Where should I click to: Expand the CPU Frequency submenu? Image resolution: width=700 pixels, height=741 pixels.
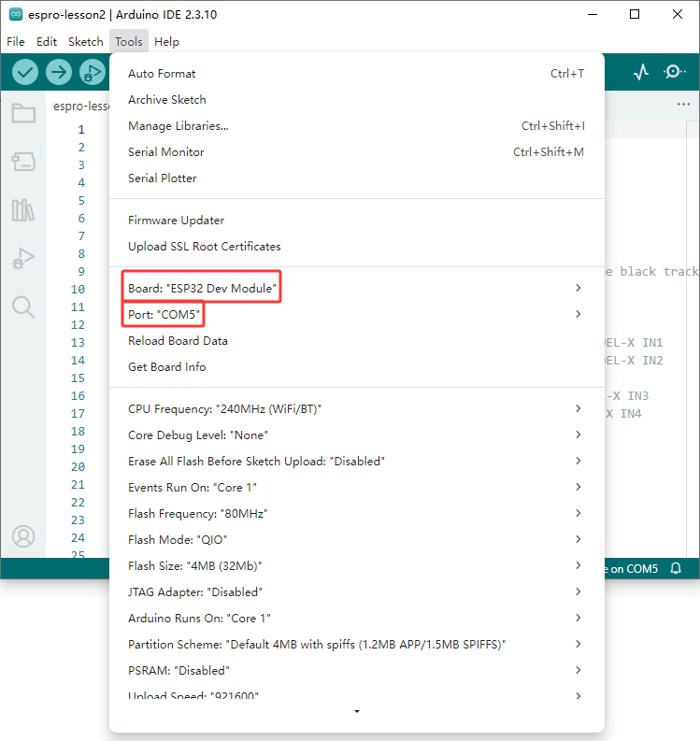(x=357, y=408)
